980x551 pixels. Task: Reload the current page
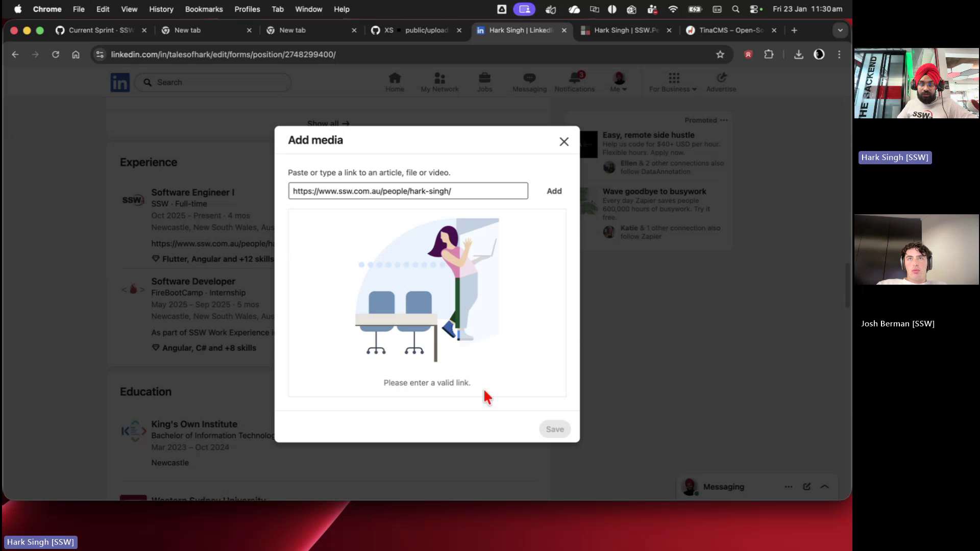56,55
